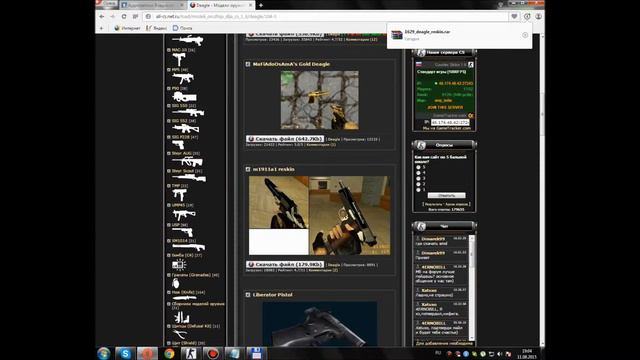Open the P90 weapon silhouette icon
The height and width of the screenshot is (360, 640).
(184, 97)
